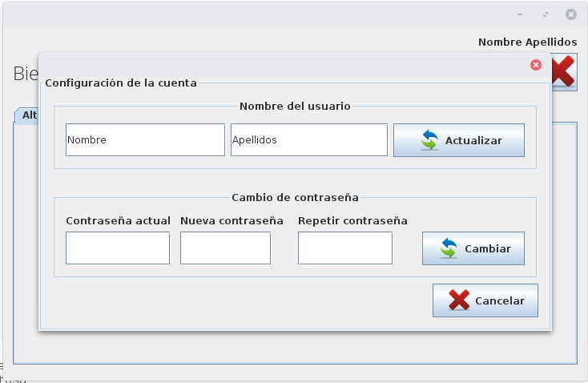Click the refresh arrows icon beside Cambiar
The image size is (588, 383).
[449, 248]
